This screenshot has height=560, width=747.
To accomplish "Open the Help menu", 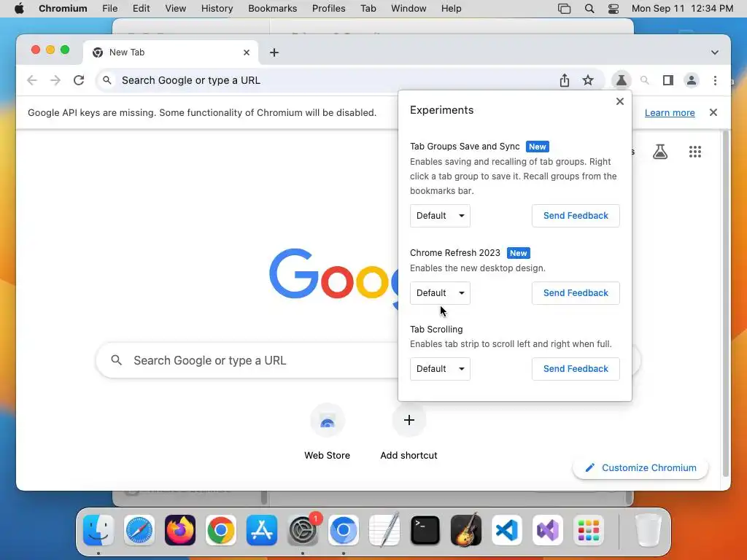I will (x=451, y=9).
